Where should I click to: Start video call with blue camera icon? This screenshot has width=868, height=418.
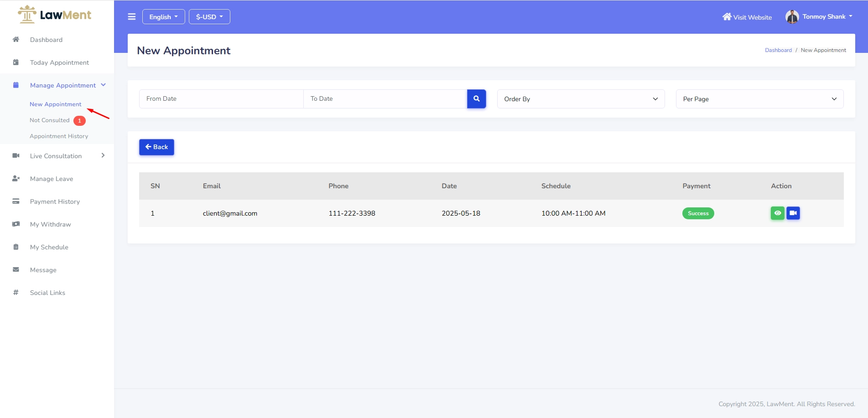793,213
